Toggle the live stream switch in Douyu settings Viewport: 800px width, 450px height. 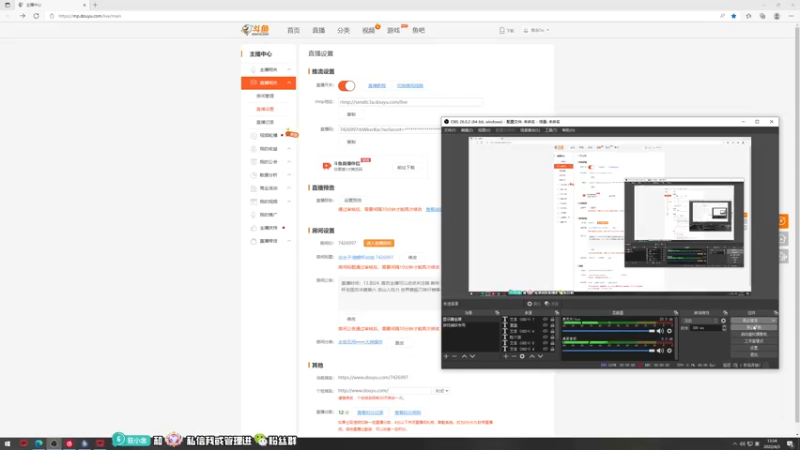click(346, 86)
